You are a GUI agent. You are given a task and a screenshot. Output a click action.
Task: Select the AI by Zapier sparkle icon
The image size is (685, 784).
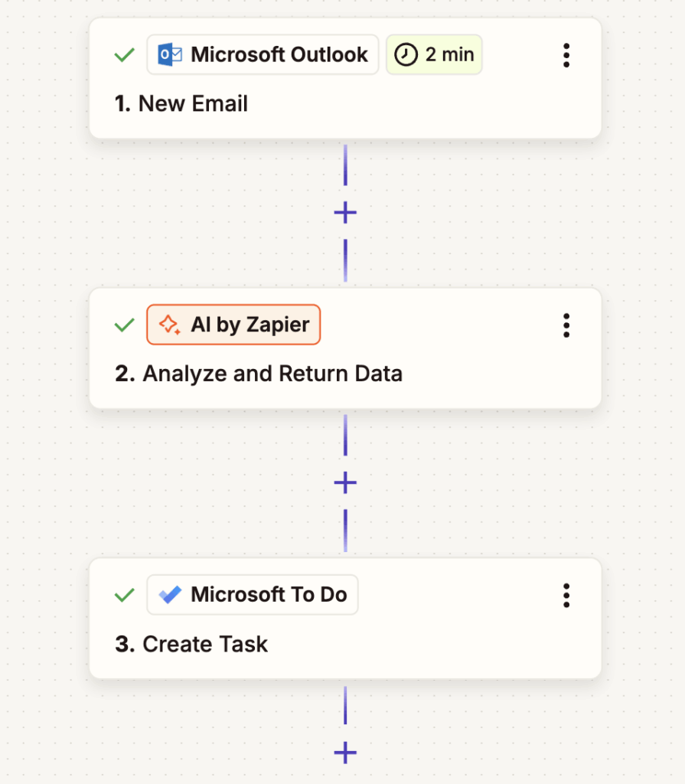click(x=169, y=325)
